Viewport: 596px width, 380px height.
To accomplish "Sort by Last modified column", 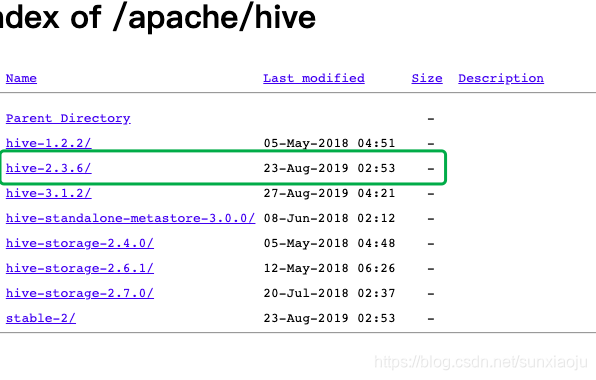I will (314, 78).
